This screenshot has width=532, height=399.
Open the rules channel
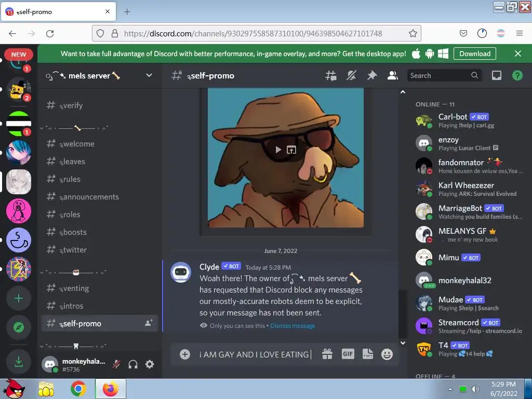pos(100,179)
